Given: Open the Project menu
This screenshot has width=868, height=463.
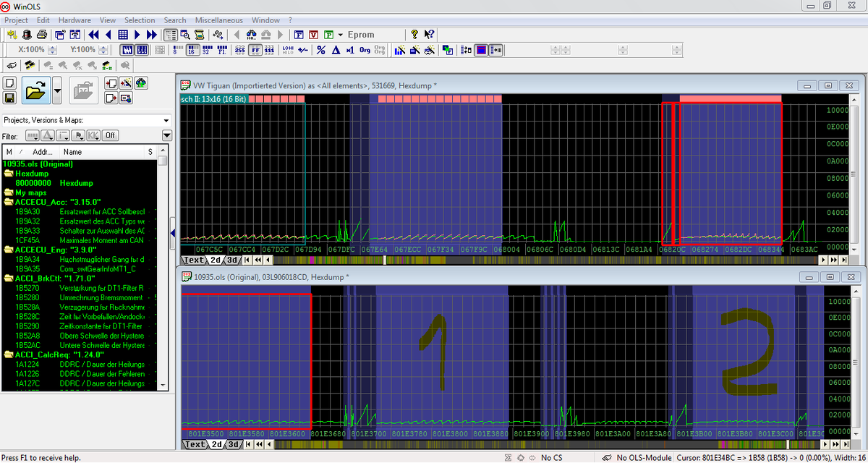Looking at the screenshot, I should click(x=17, y=20).
